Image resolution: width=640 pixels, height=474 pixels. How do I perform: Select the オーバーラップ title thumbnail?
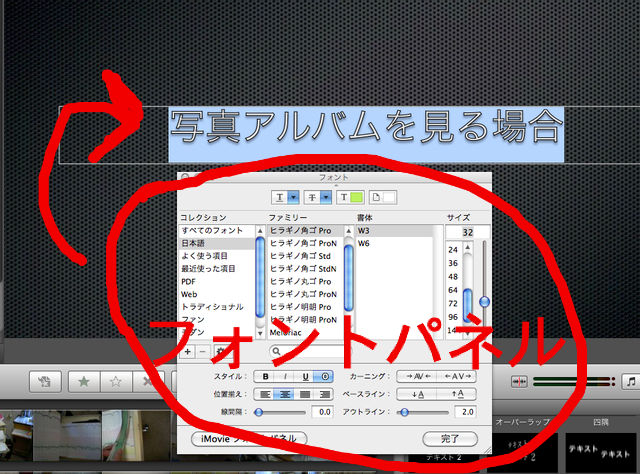pos(522,452)
